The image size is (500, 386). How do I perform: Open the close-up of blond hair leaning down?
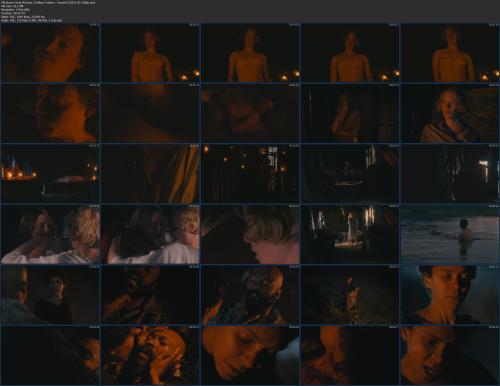[250, 234]
